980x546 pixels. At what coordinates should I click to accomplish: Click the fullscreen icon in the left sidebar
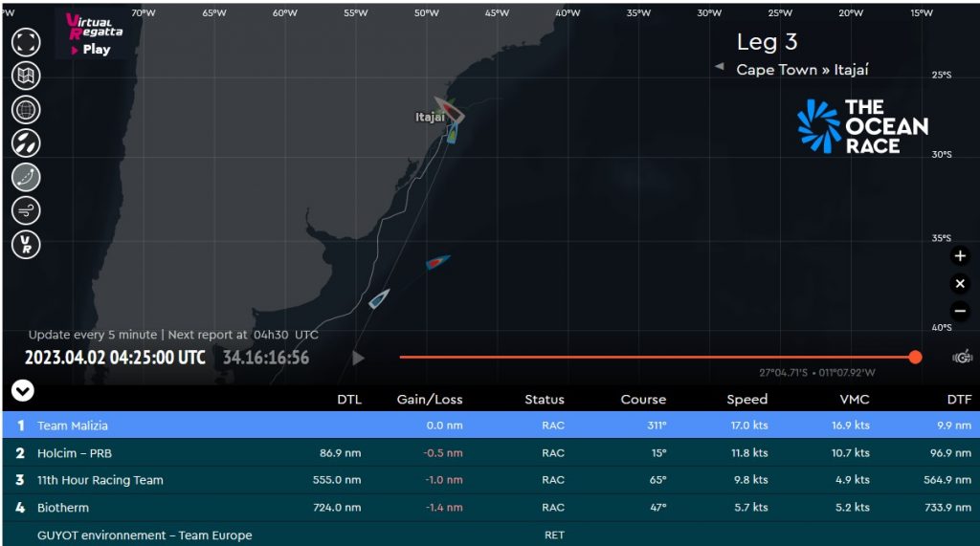(26, 42)
